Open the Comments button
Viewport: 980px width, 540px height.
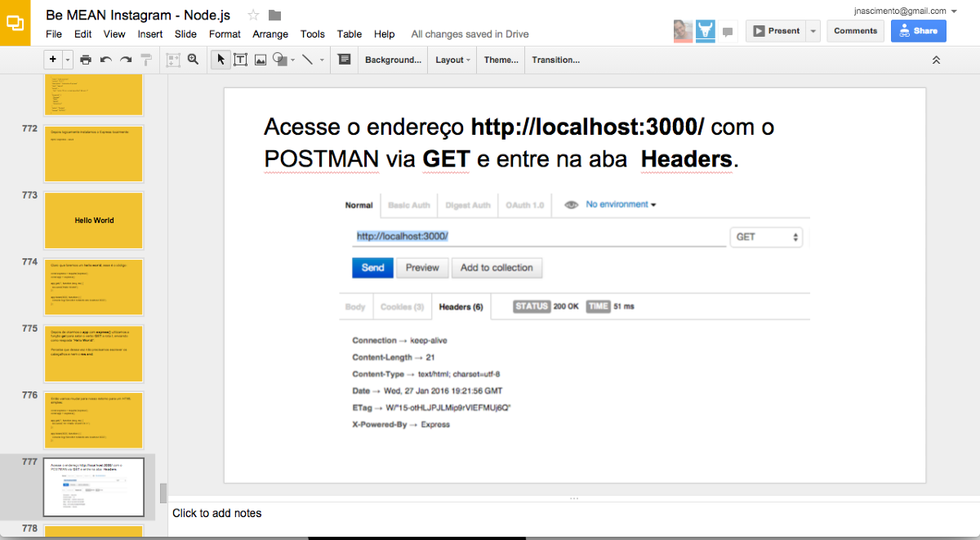click(x=855, y=31)
